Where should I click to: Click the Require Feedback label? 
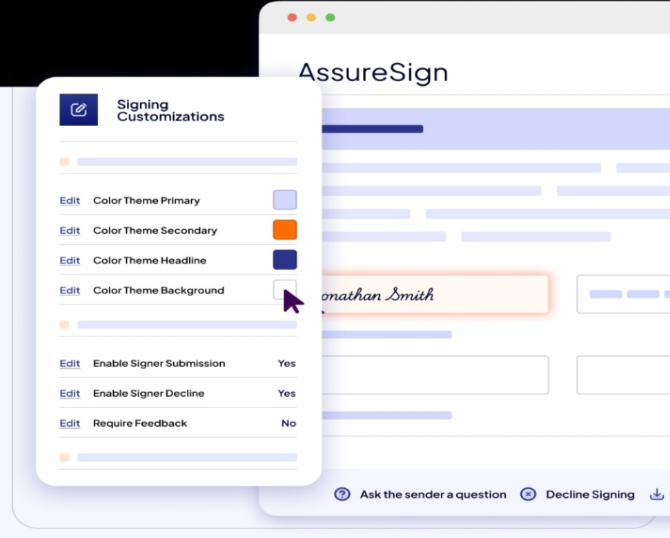[140, 423]
